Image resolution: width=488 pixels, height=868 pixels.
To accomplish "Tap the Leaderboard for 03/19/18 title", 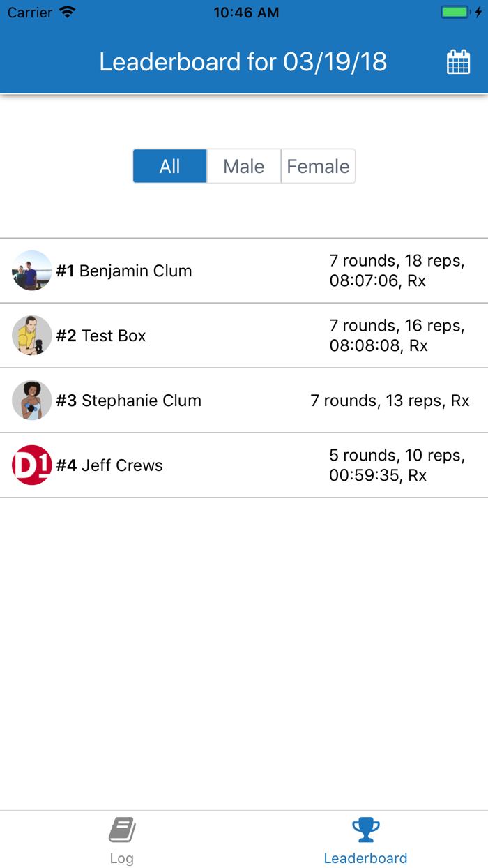I will [x=244, y=62].
